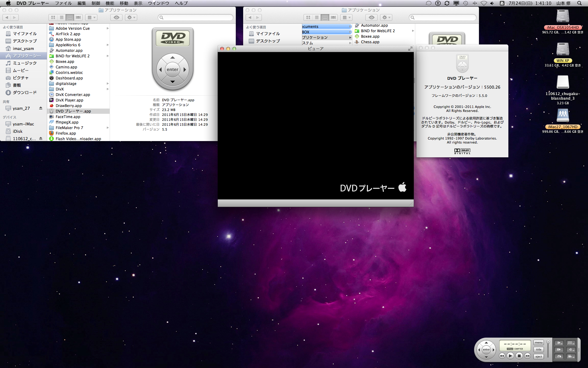Click the step frame button in the drawer
This screenshot has width=588, height=368.
(x=559, y=350)
